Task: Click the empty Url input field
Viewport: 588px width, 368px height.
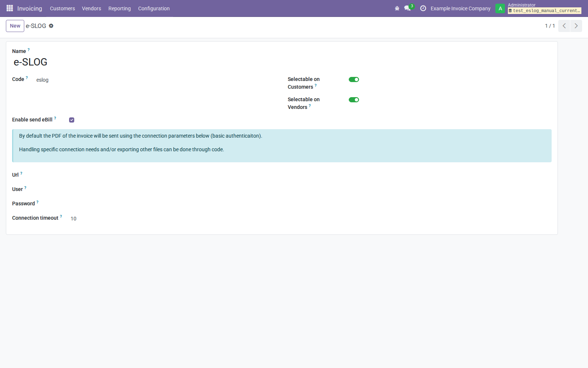Action: [x=311, y=175]
